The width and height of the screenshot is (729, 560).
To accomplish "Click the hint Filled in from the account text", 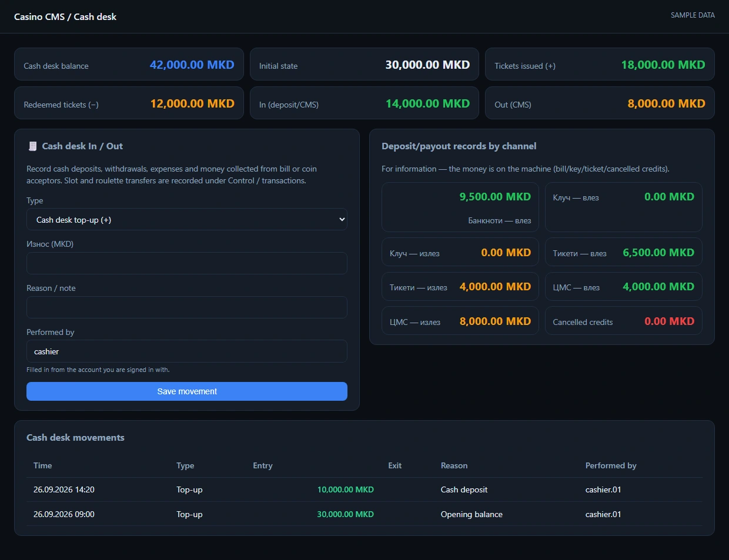I will point(98,370).
